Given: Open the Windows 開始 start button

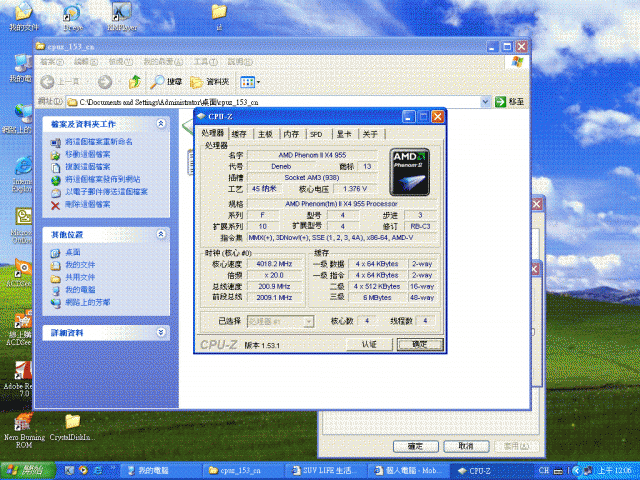Looking at the screenshot, I should tap(28, 471).
